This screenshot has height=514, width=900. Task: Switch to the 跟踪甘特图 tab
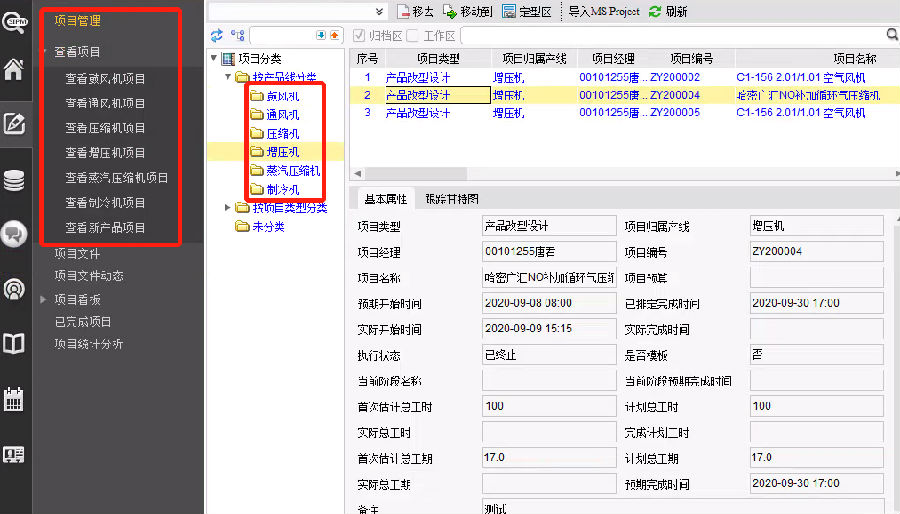[x=452, y=199]
